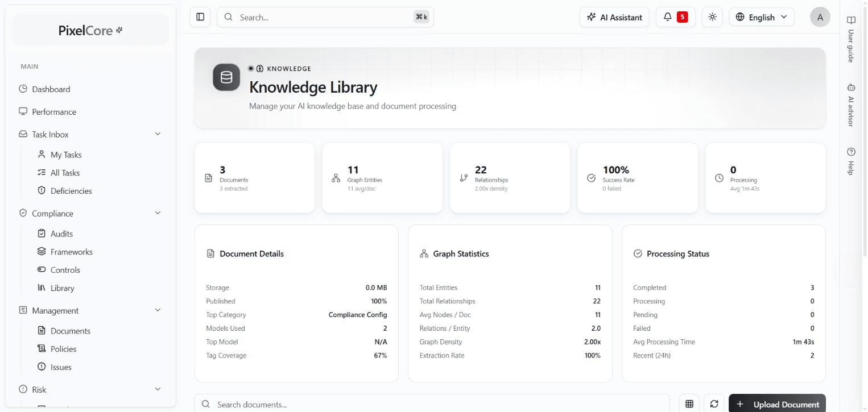Click the Graph Statistics panel icon
This screenshot has width=868, height=412.
pyautogui.click(x=424, y=253)
